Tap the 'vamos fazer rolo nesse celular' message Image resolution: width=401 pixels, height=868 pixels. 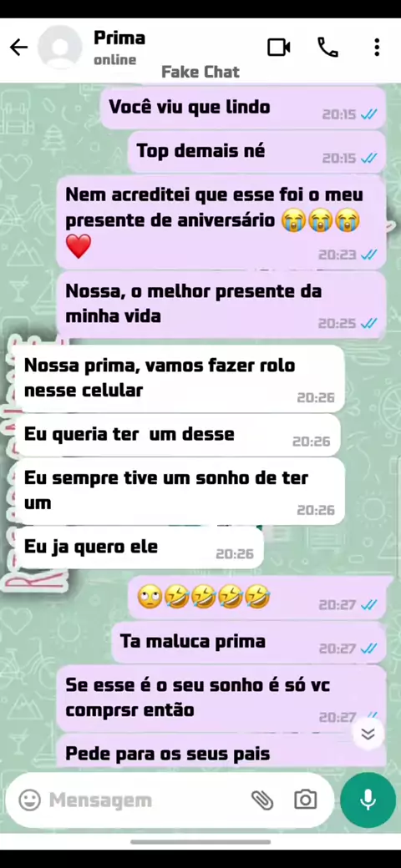(x=180, y=379)
